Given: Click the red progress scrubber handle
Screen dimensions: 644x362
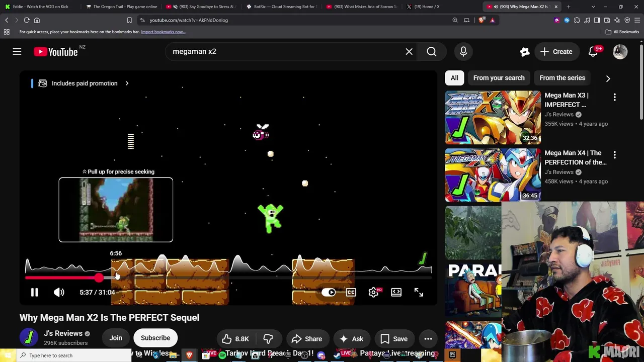Looking at the screenshot, I should click(99, 278).
